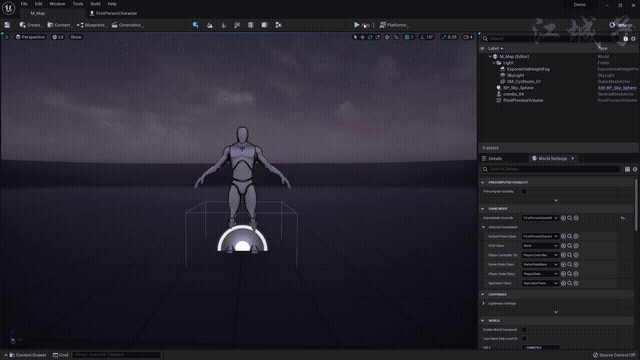Enable World Composition checkbox
The image size is (640, 360).
pyautogui.click(x=524, y=329)
